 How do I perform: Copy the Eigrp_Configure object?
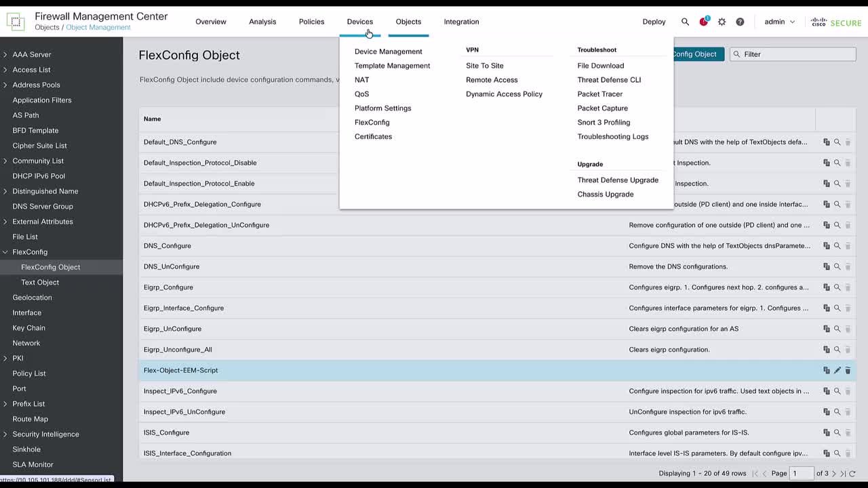(x=827, y=287)
